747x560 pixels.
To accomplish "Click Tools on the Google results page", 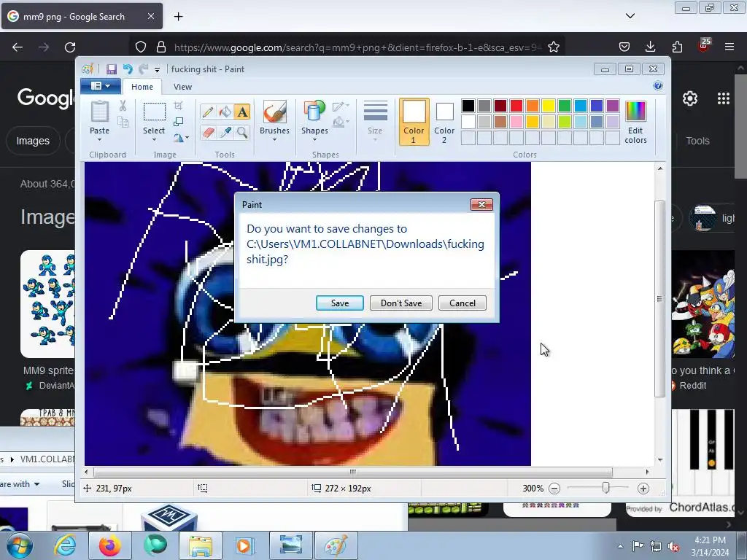I will pyautogui.click(x=697, y=141).
